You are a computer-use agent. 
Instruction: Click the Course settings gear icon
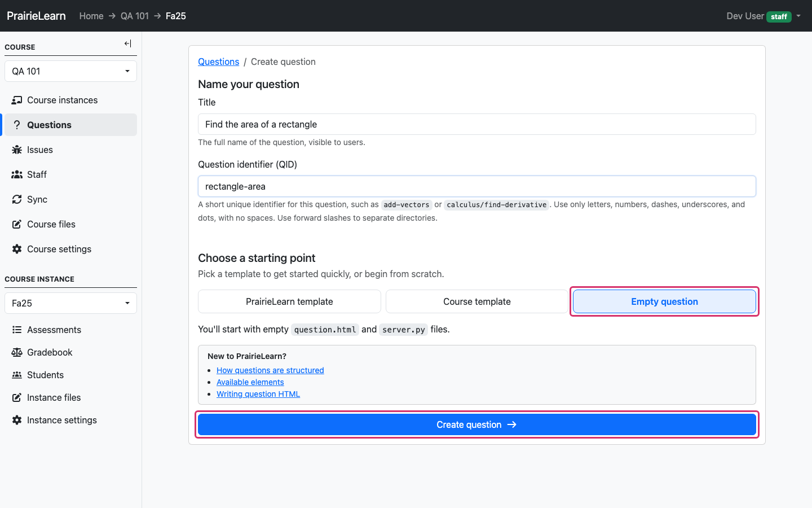17,249
